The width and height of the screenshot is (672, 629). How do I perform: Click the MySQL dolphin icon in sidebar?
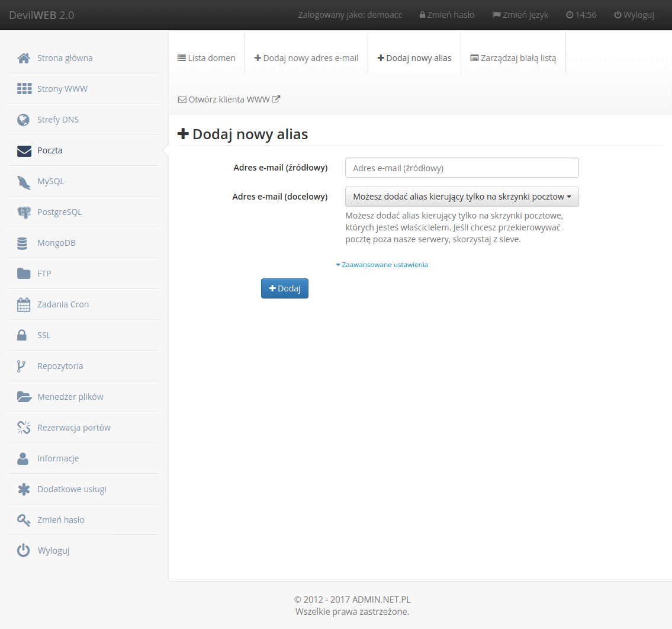pyautogui.click(x=24, y=182)
